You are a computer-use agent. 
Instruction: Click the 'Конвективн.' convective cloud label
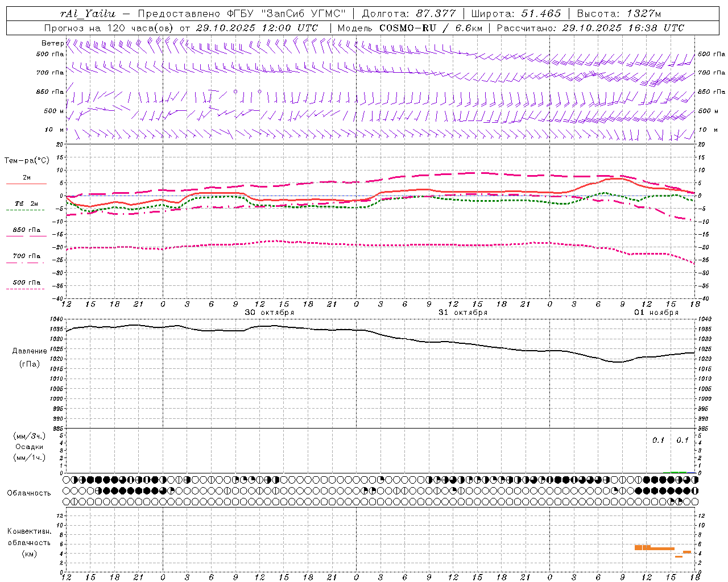[x=29, y=531]
